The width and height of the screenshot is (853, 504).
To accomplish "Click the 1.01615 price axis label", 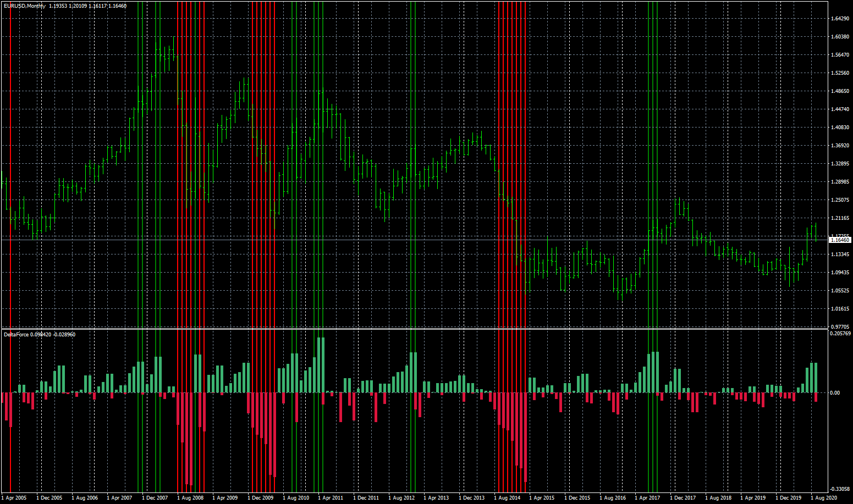I will [x=839, y=309].
